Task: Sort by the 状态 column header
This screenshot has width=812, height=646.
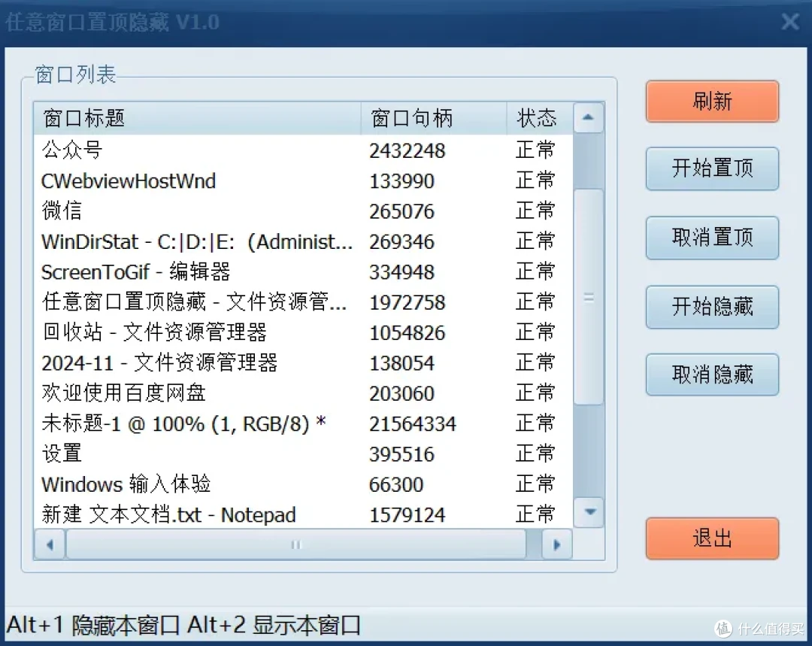Action: click(540, 118)
